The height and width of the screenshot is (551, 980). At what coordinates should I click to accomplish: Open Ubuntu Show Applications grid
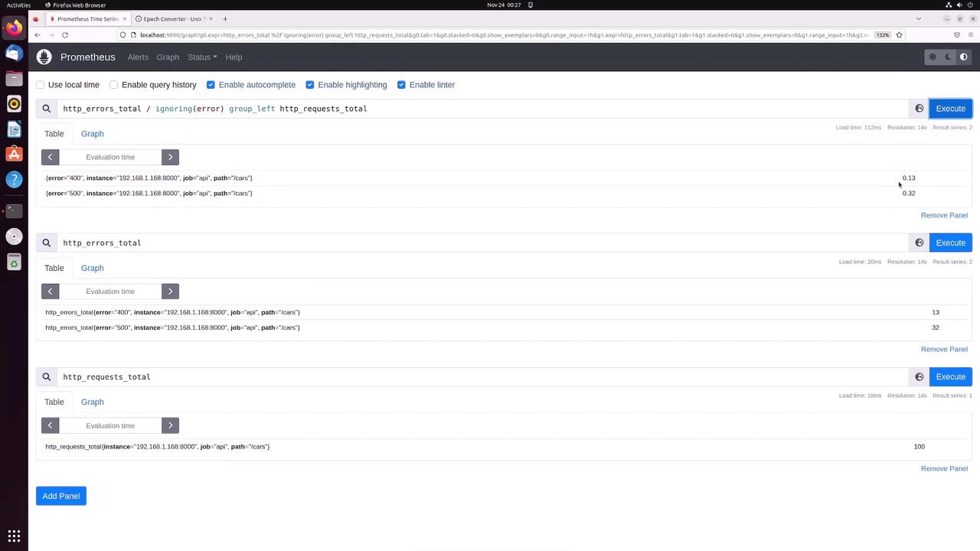point(14,536)
